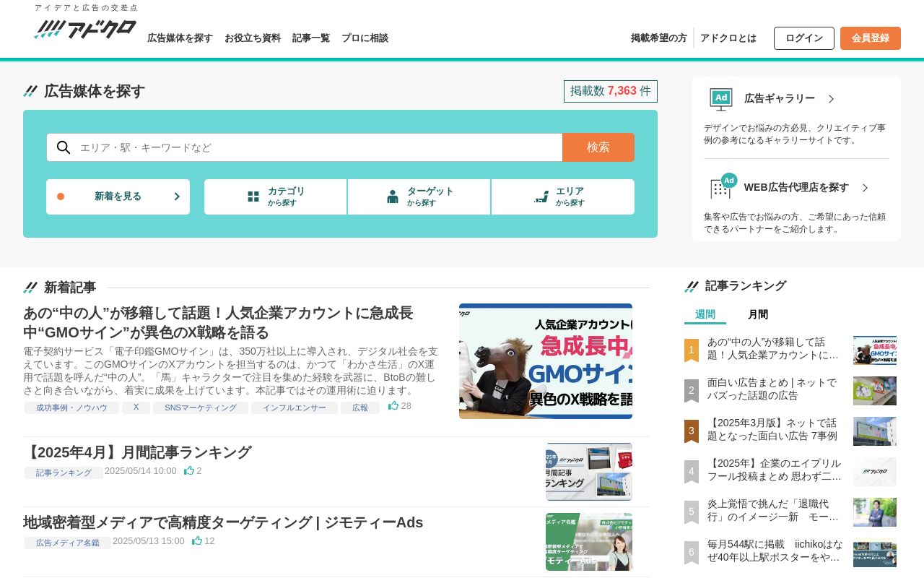Click the WEB広告代理店 building Ad icon
The image size is (924, 578).
723,186
